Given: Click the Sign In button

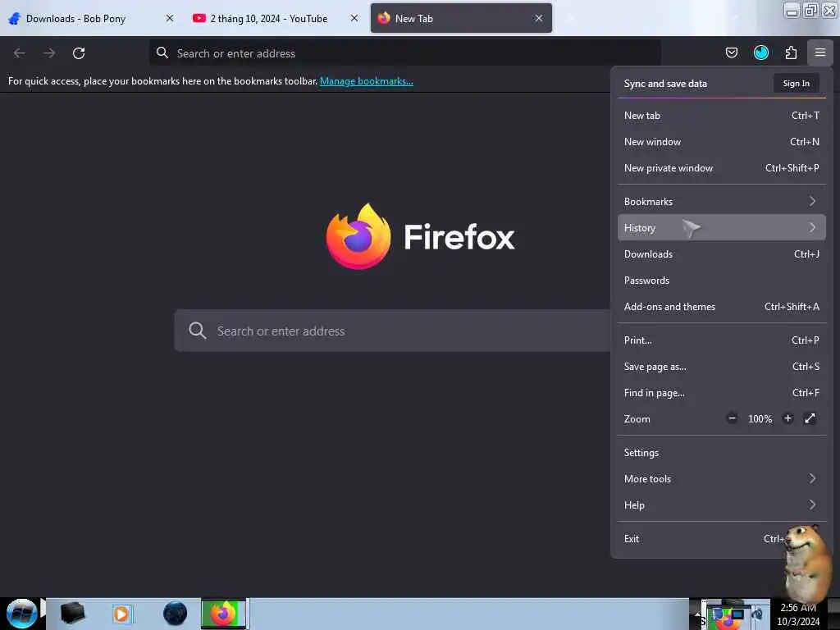Looking at the screenshot, I should click(x=796, y=83).
